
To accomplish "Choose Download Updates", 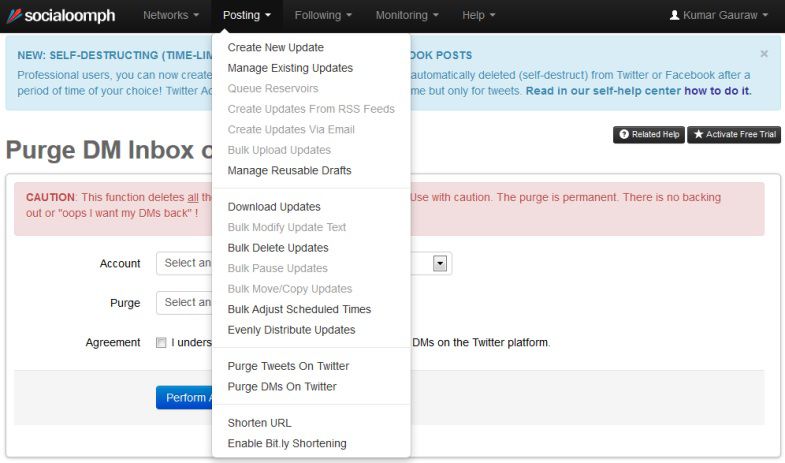I will click(x=274, y=207).
